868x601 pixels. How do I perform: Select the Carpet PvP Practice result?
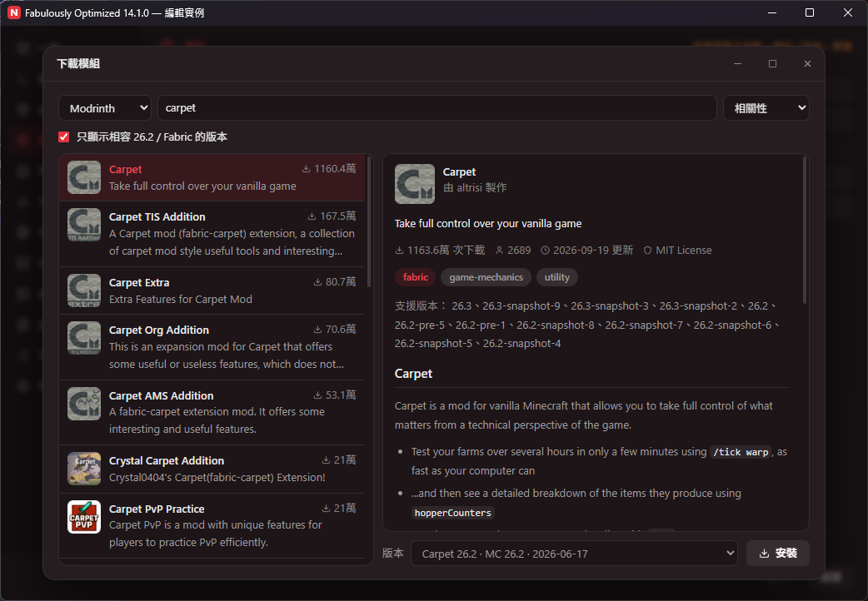tap(212, 525)
